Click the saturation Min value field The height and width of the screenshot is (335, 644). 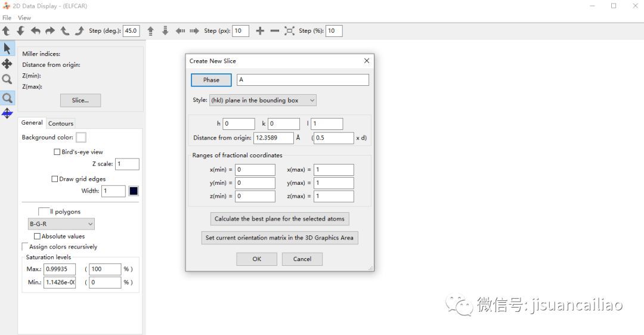[x=60, y=283]
